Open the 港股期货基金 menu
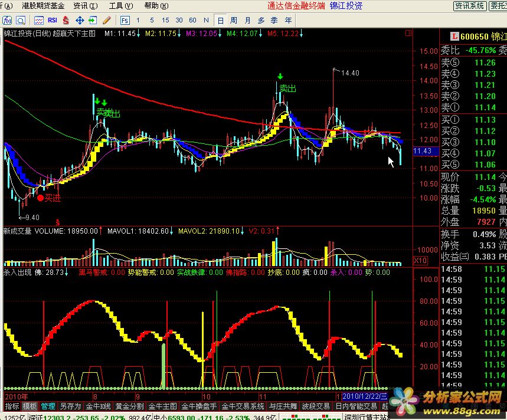The image size is (507, 420). [43, 6]
